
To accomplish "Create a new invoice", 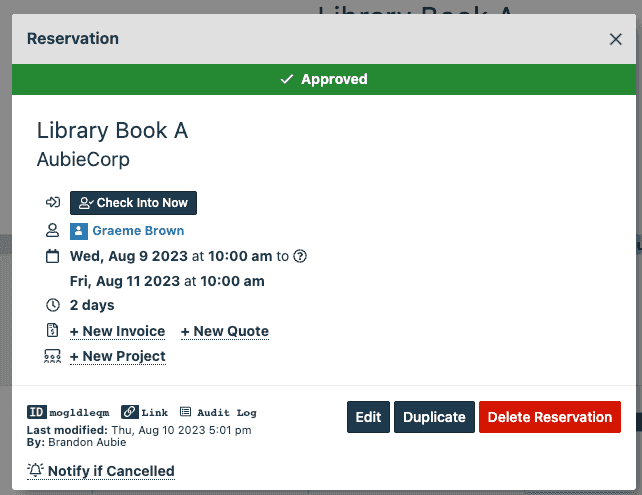I will 117,331.
